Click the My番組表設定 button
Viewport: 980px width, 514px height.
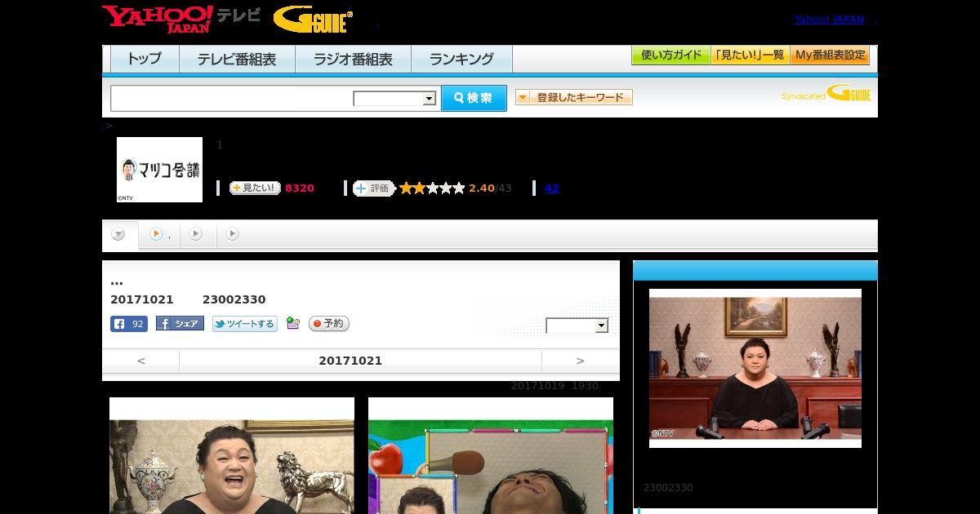point(830,55)
